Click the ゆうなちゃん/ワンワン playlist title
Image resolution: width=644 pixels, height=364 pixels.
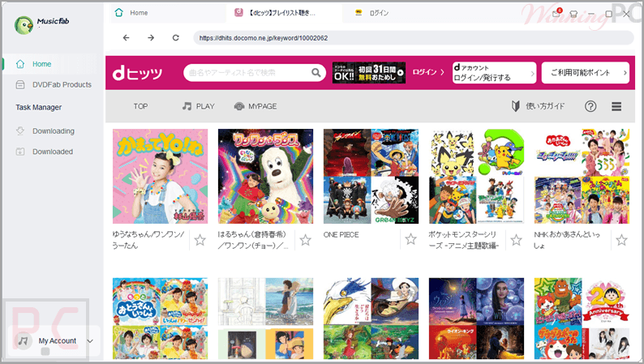tap(148, 240)
